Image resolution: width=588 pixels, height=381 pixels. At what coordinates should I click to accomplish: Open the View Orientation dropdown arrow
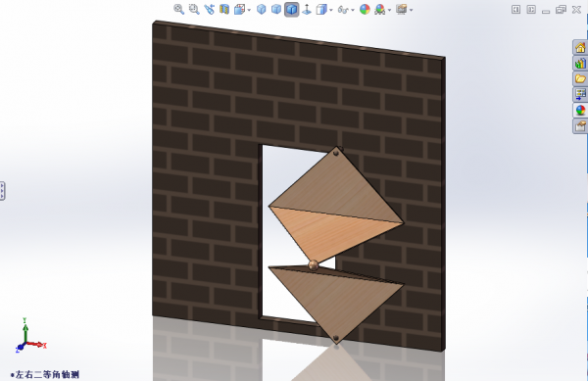coord(249,10)
